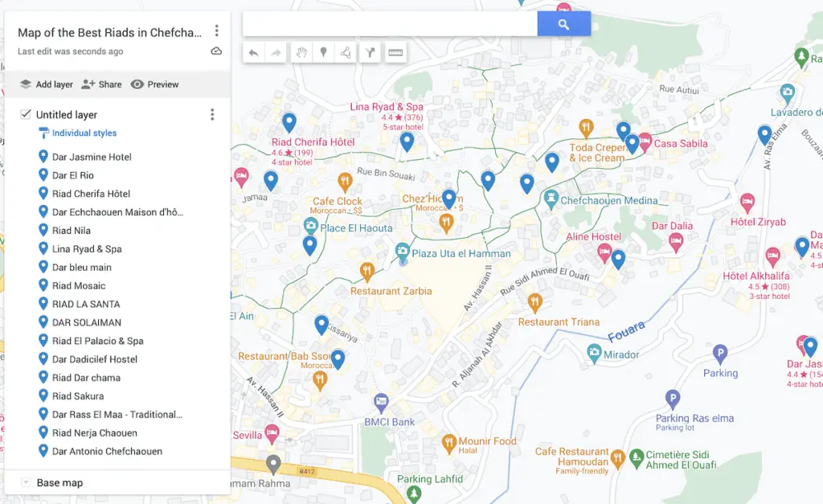
Task: Uncheck the Untitled layer checkbox
Action: point(25,114)
